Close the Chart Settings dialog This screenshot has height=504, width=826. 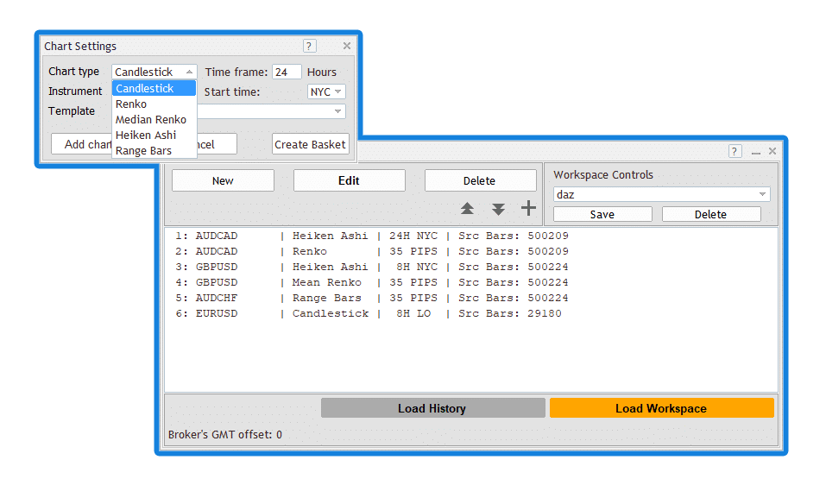click(x=347, y=47)
